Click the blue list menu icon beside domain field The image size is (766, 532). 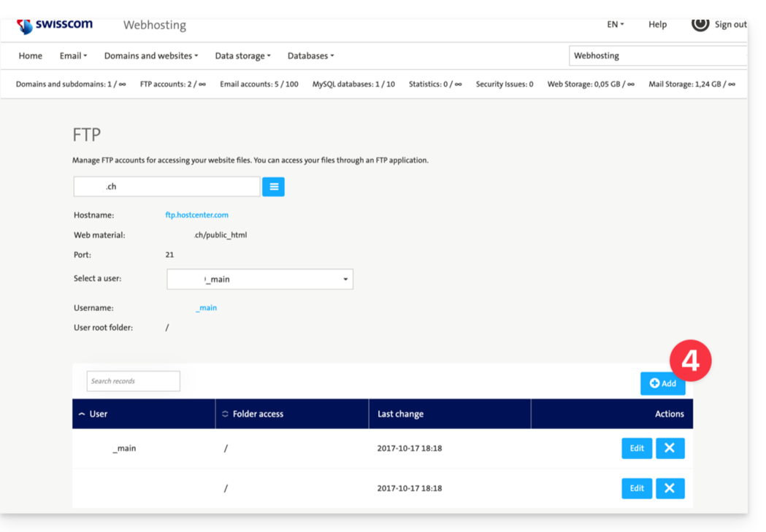274,187
